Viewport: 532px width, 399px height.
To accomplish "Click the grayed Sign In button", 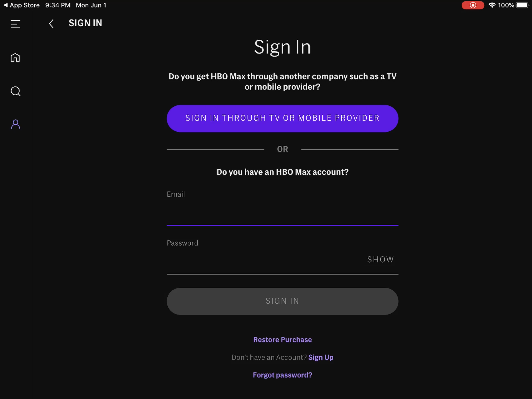I will click(x=282, y=301).
